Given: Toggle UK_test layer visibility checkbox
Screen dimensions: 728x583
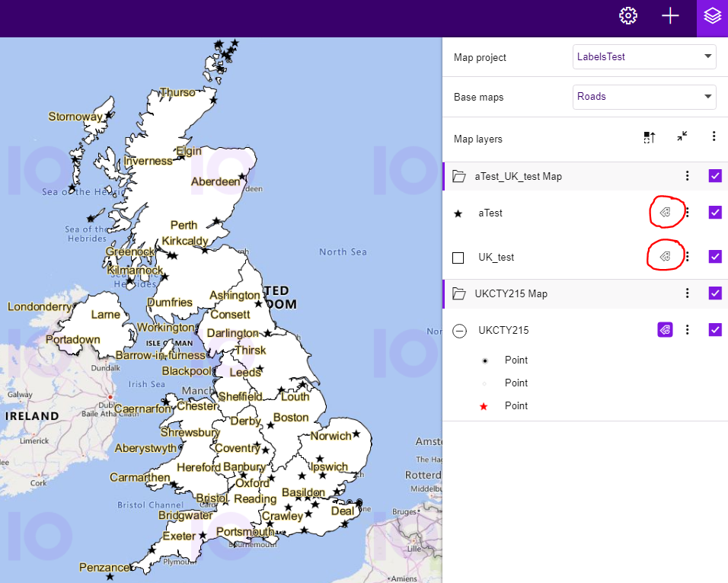Looking at the screenshot, I should pyautogui.click(x=715, y=256).
